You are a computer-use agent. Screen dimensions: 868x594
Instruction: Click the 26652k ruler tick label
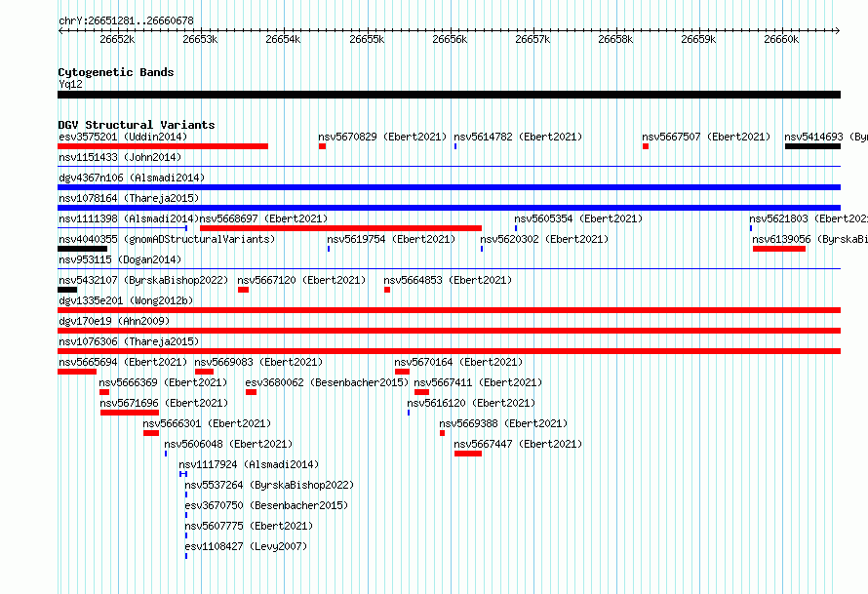pyautogui.click(x=117, y=39)
